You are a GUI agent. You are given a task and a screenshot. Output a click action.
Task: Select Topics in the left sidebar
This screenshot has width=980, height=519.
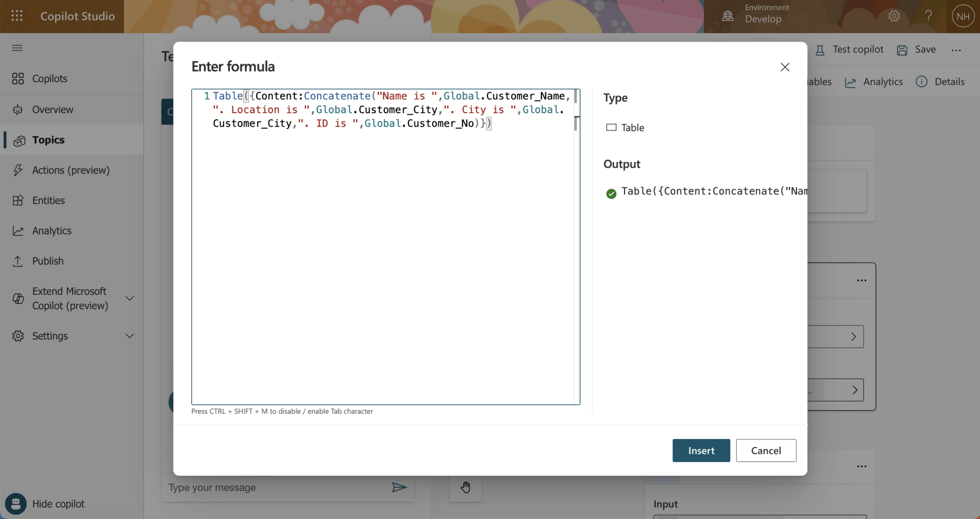(x=48, y=140)
